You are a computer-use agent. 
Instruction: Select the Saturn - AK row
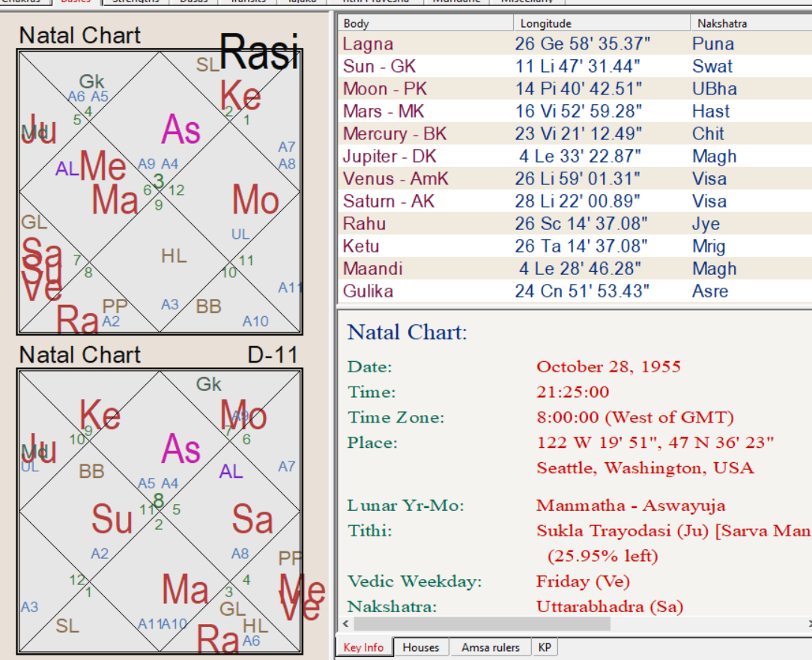tap(575, 201)
